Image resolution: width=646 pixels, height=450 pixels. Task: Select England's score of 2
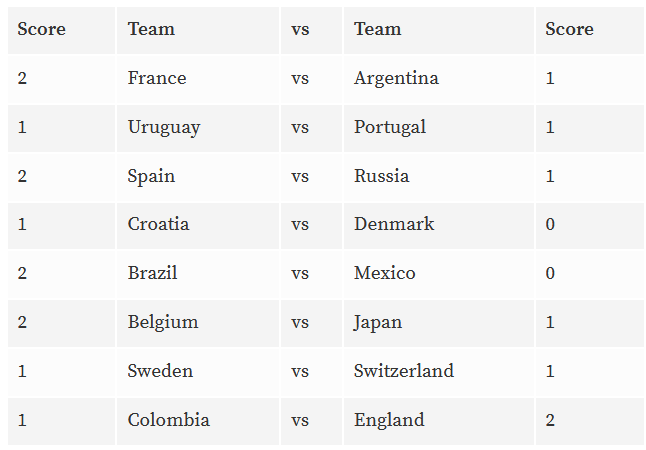pos(550,421)
